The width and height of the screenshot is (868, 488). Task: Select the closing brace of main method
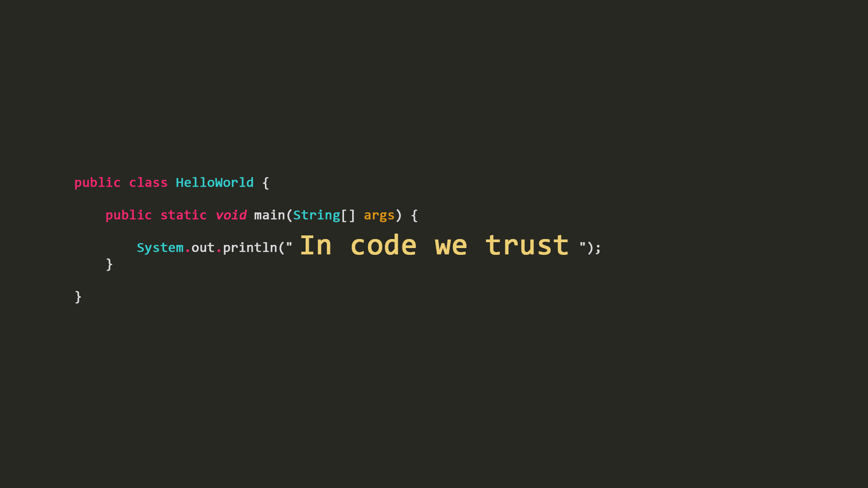(109, 263)
